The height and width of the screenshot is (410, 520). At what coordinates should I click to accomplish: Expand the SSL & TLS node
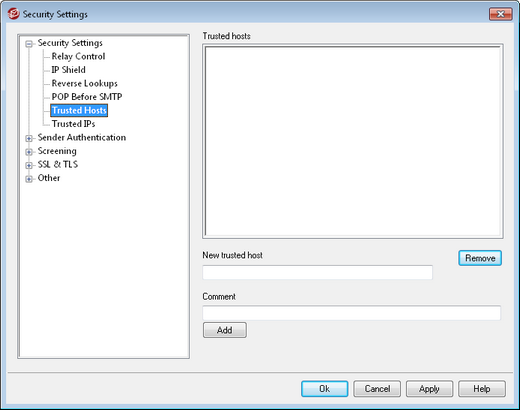pos(29,165)
